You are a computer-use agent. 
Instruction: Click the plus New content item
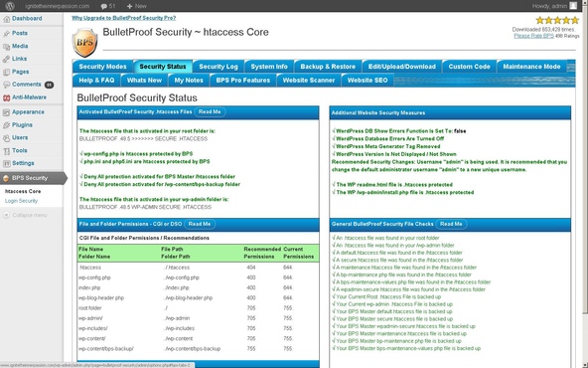point(137,6)
